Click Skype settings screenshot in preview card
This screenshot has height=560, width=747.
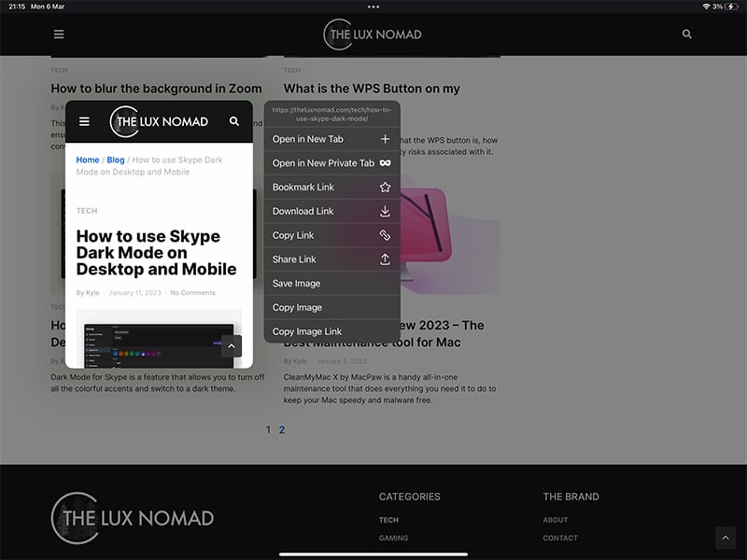[159, 339]
